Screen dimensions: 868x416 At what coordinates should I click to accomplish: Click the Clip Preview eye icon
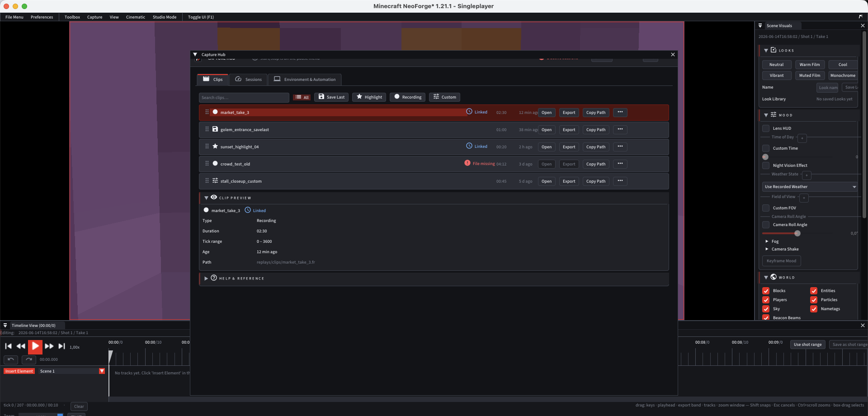pos(214,197)
